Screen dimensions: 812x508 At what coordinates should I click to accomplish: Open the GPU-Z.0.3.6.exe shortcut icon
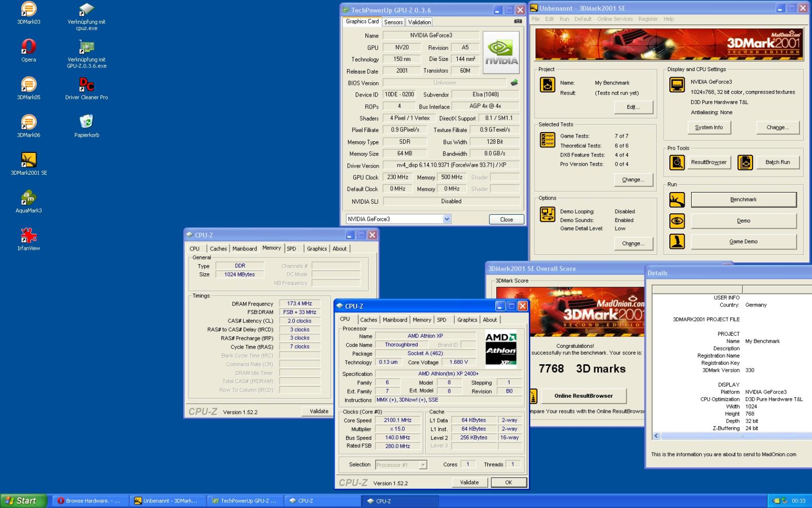coord(86,47)
